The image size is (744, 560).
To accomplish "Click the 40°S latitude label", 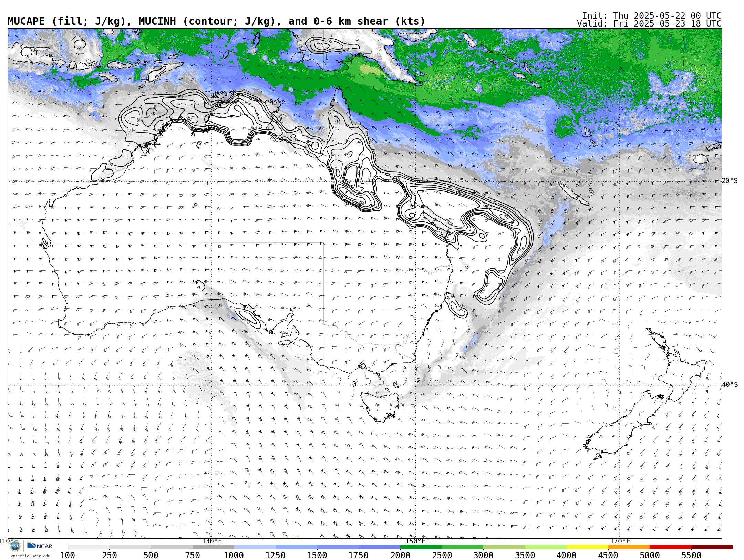I will (x=730, y=385).
